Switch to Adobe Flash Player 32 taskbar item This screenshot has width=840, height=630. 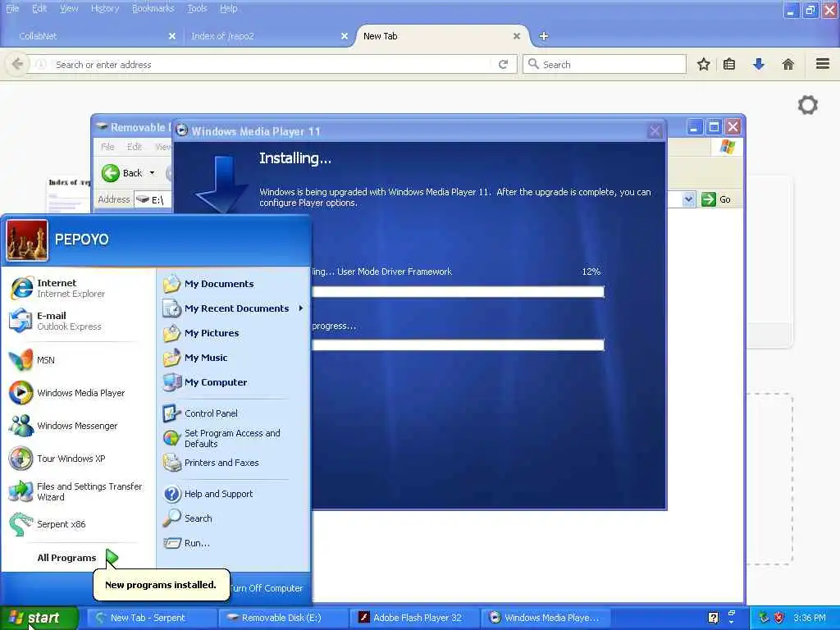point(414,618)
